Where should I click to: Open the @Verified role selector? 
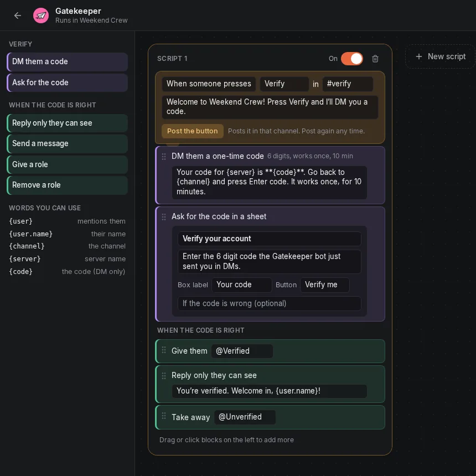(x=242, y=351)
